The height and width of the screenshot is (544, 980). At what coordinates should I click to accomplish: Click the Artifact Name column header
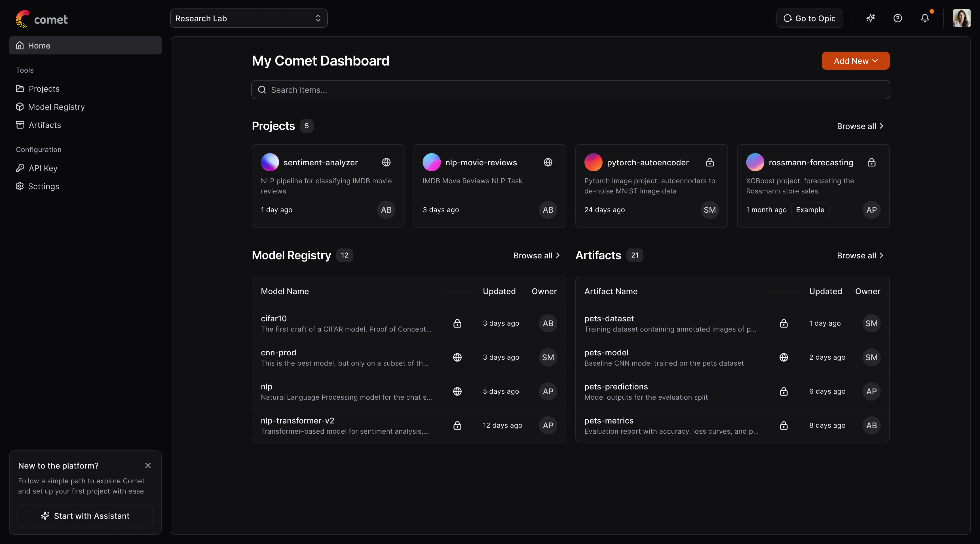tap(611, 291)
